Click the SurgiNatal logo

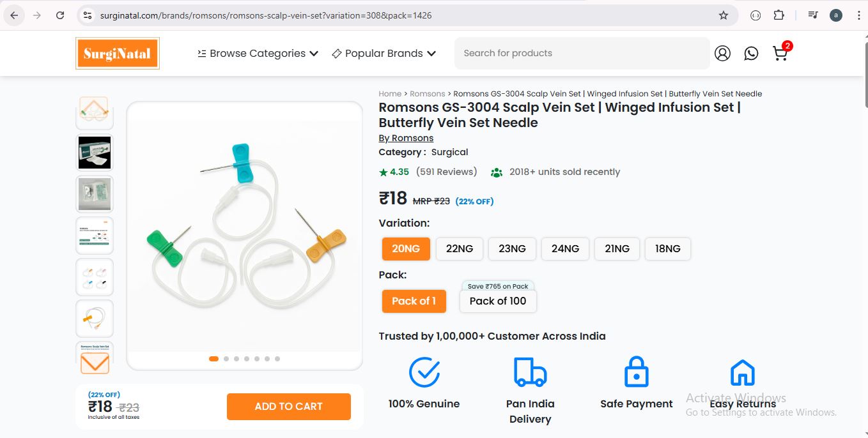tap(117, 54)
